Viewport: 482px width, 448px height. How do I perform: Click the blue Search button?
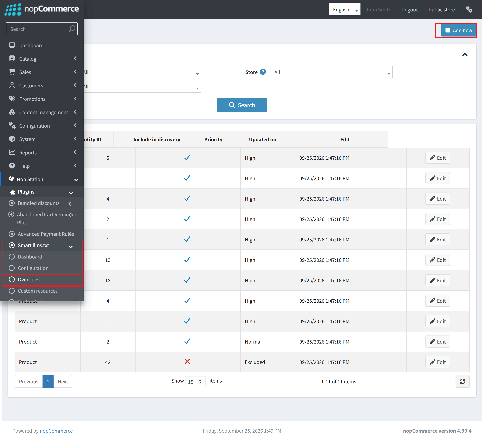coord(242,105)
